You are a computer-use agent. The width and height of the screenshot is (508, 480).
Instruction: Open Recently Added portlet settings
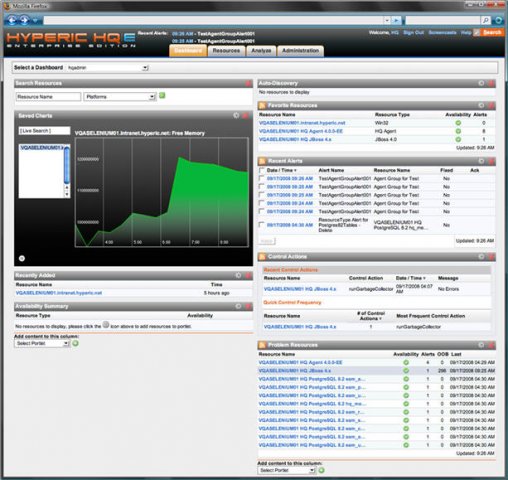tap(238, 275)
